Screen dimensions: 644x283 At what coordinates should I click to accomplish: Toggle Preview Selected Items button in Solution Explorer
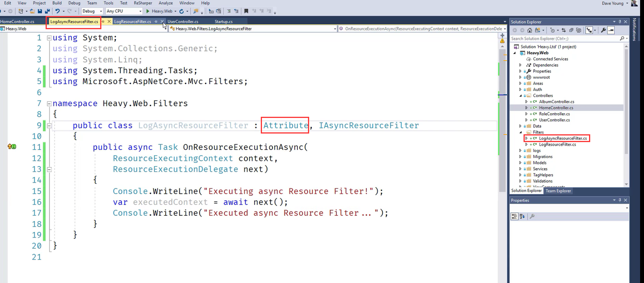point(611,30)
